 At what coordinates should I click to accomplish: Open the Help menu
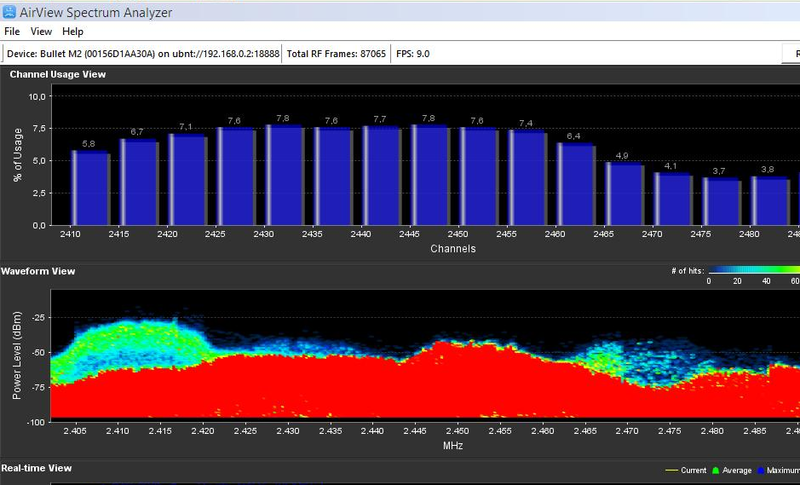73,32
